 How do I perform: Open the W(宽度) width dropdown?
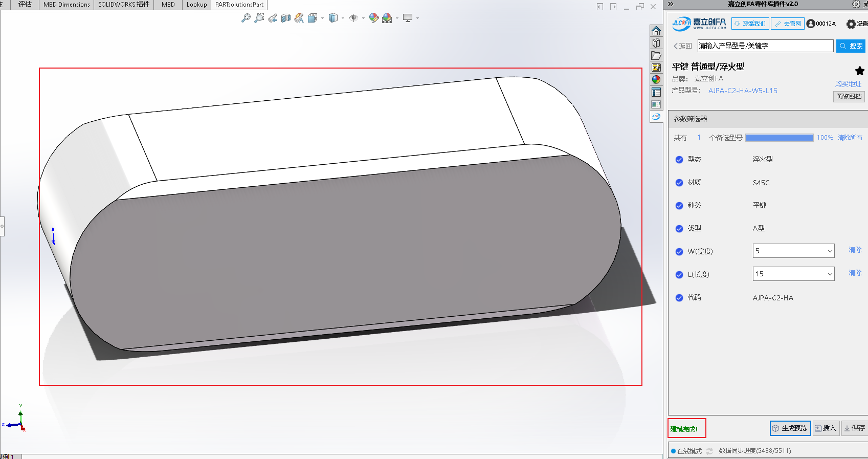click(x=793, y=251)
